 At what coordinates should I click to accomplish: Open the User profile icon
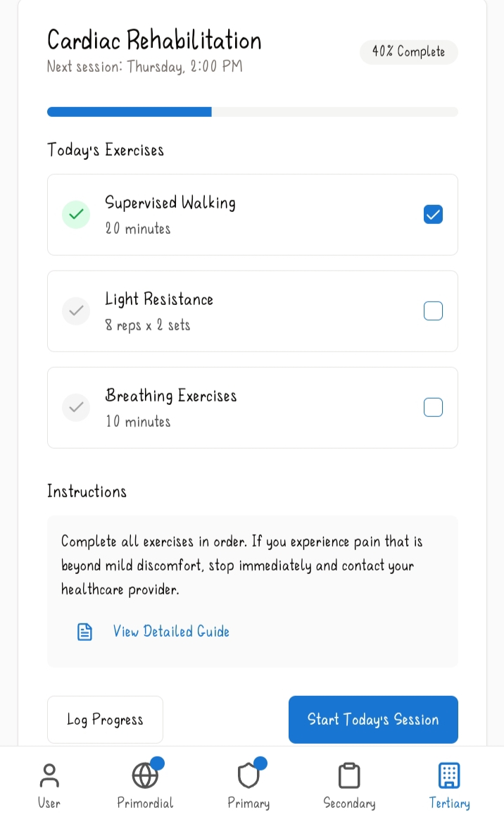pos(49,775)
